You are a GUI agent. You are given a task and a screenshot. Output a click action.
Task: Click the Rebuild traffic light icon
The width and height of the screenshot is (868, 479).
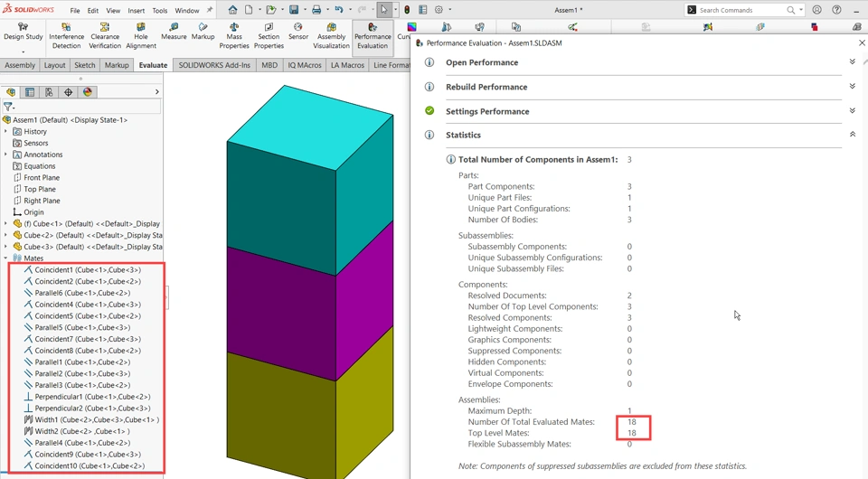[407, 10]
